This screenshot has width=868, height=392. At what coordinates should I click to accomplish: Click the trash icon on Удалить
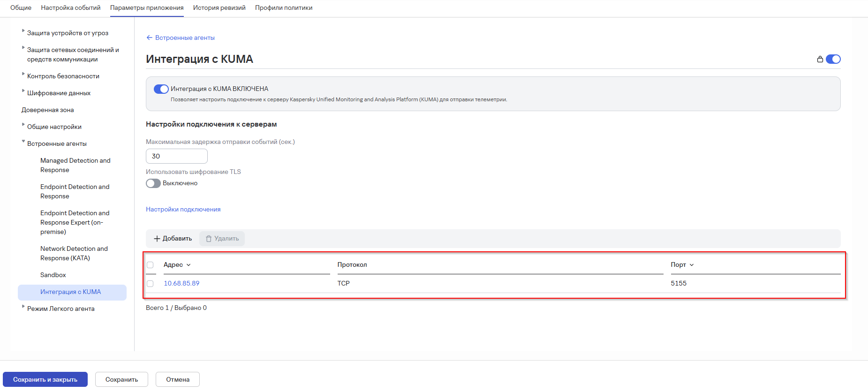tap(209, 239)
